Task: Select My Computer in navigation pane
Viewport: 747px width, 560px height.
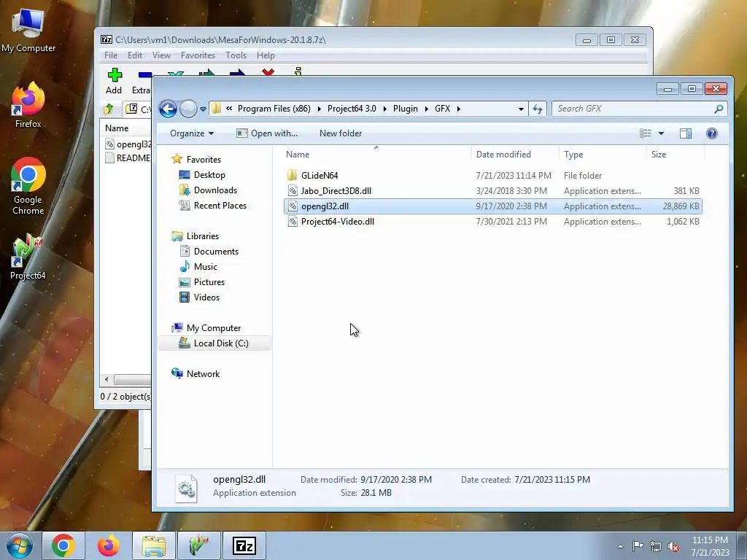Action: click(214, 328)
